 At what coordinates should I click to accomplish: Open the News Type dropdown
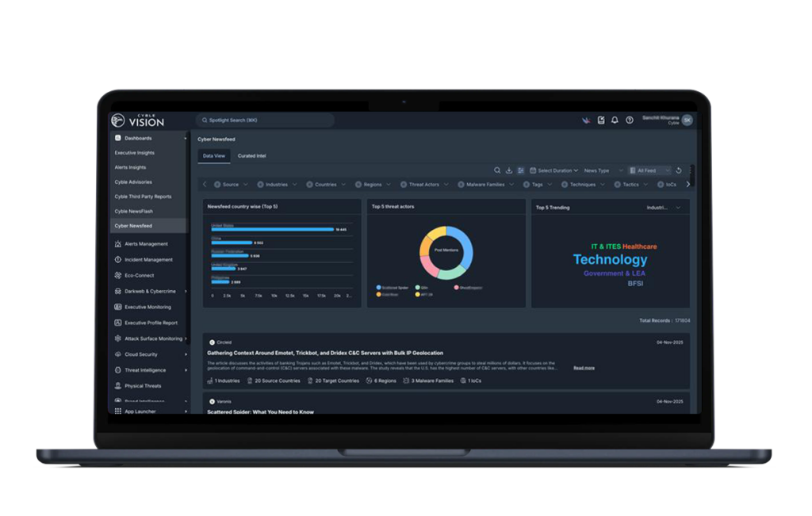603,170
